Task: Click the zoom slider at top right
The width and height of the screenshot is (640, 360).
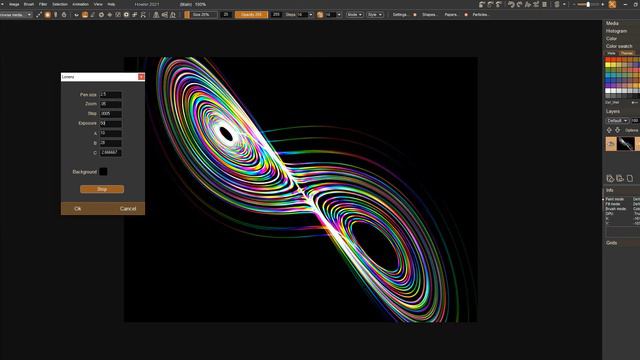Action: pos(588,4)
